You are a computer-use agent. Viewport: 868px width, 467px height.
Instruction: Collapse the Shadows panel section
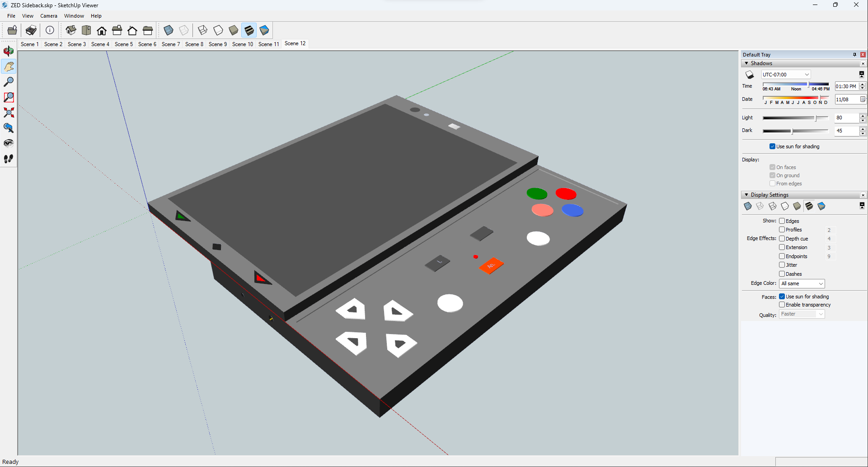click(x=746, y=63)
